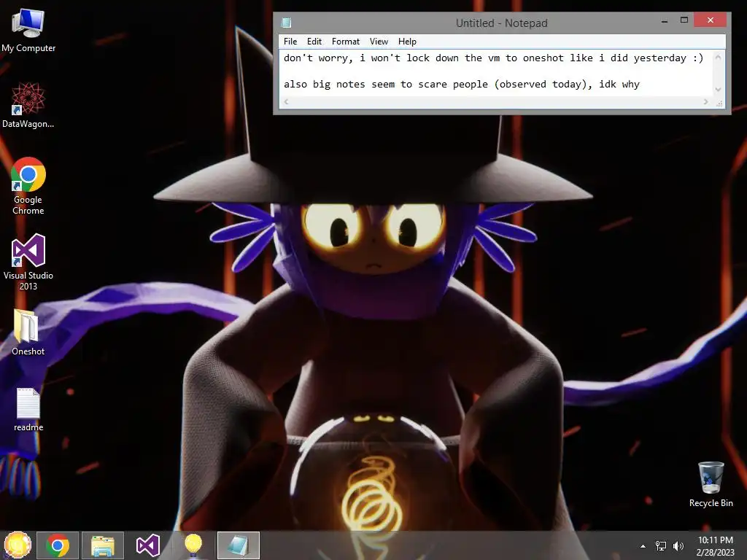This screenshot has height=560, width=747.
Task: Click the 'Untitled - Notepad' title text
Action: click(502, 23)
